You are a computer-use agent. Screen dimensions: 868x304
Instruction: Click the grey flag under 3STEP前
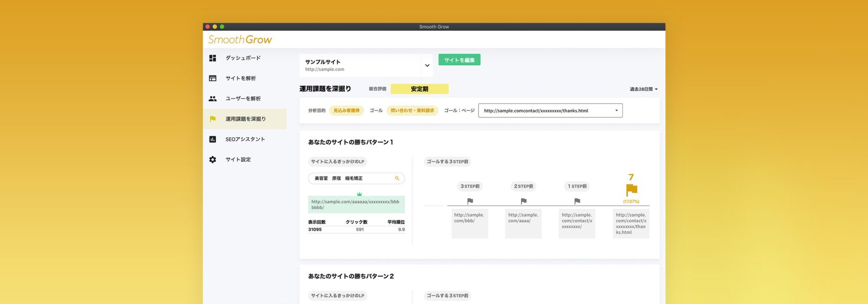click(x=470, y=201)
